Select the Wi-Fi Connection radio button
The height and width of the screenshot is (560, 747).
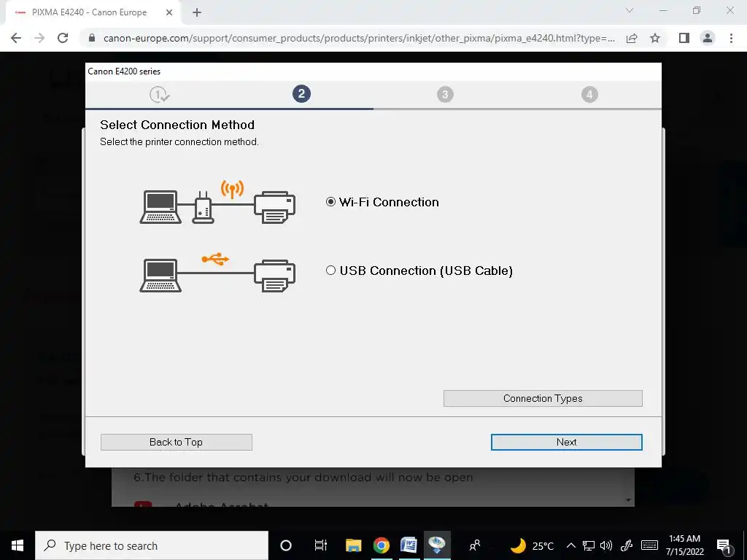(x=330, y=202)
